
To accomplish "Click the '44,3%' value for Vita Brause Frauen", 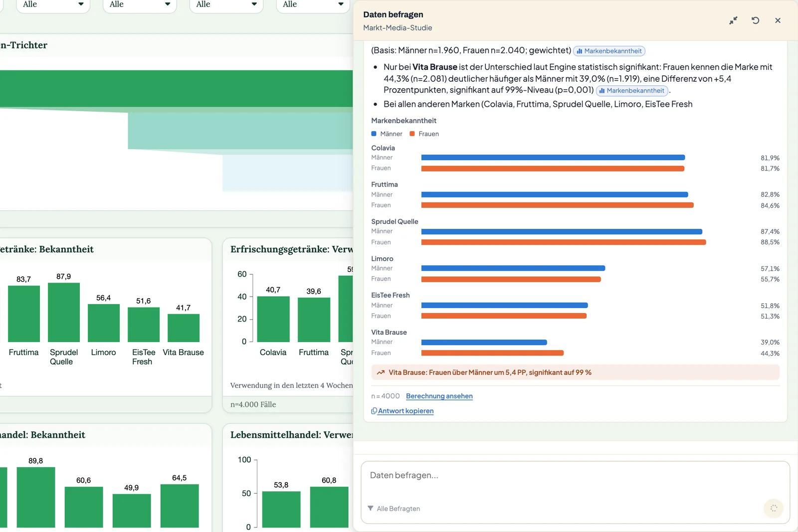I will pos(770,353).
